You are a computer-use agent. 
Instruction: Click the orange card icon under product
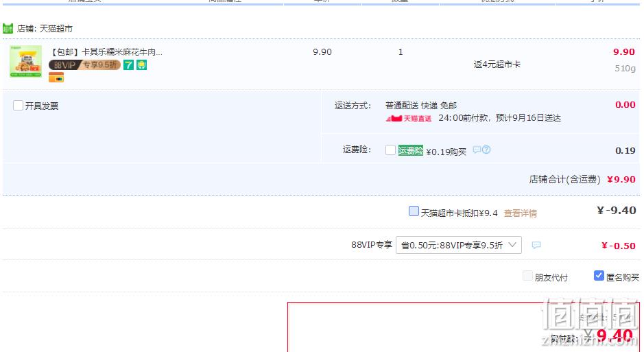(56, 78)
